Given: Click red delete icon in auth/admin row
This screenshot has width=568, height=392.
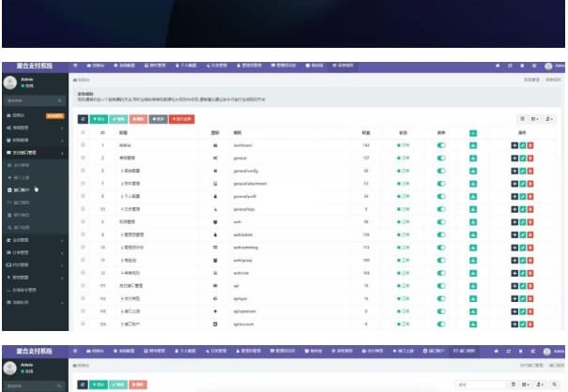Looking at the screenshot, I should [x=530, y=234].
